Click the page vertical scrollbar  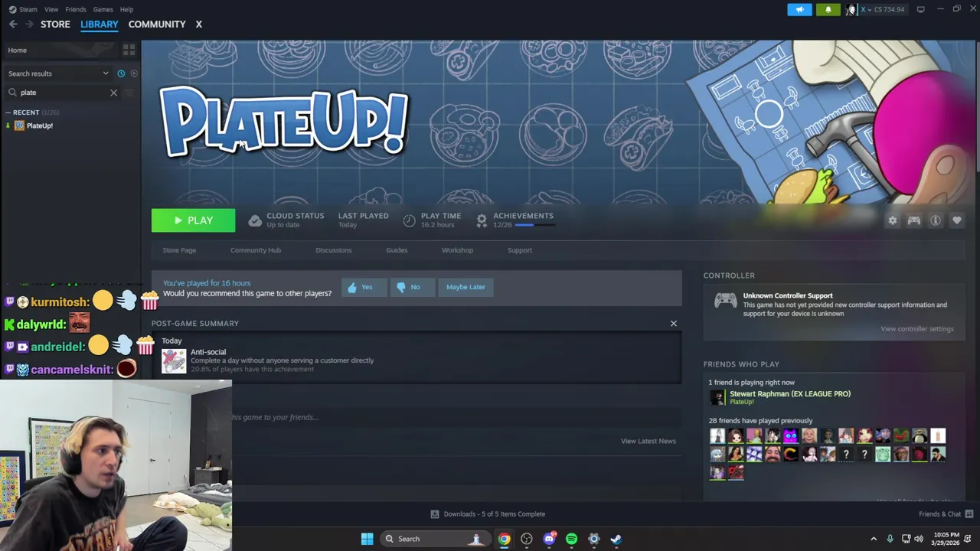[977, 107]
